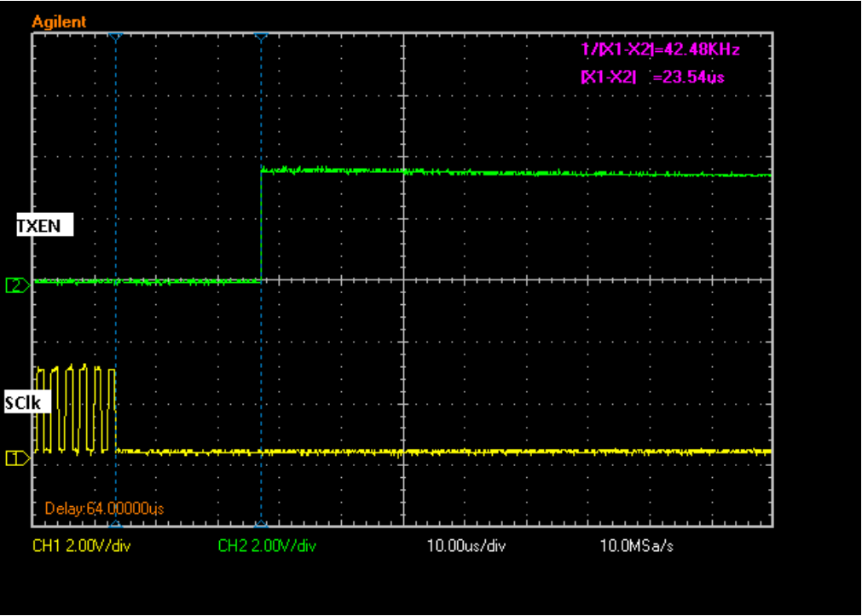Click the 10.0MSa/s sample rate readout

[x=637, y=546]
